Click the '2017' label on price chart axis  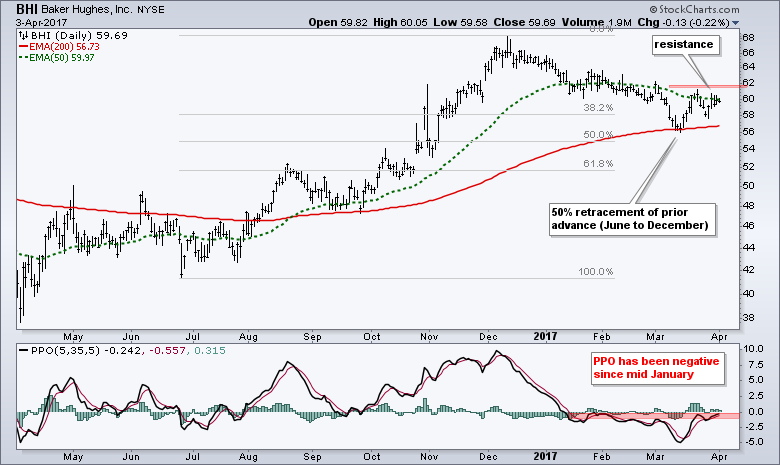click(x=545, y=337)
